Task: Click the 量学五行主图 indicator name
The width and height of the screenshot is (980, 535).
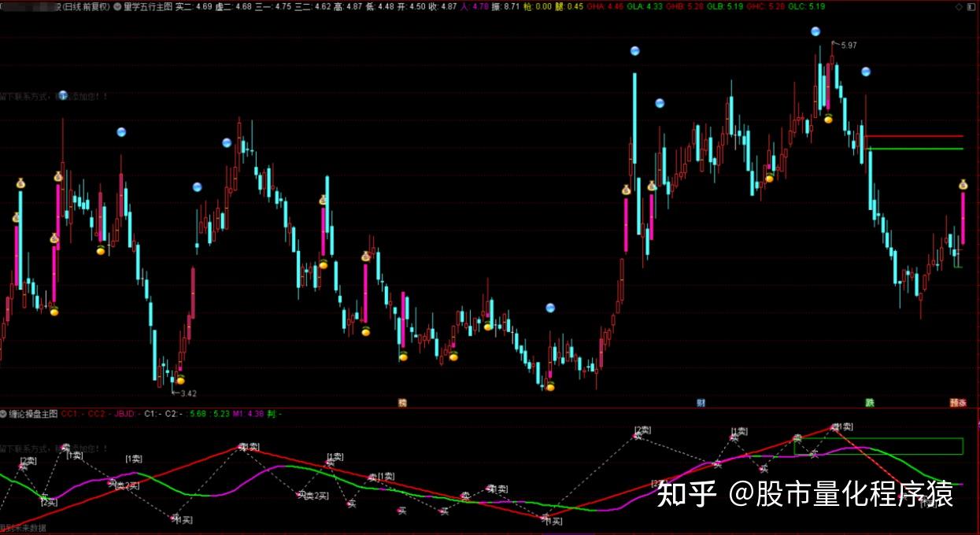Action: click(x=148, y=6)
